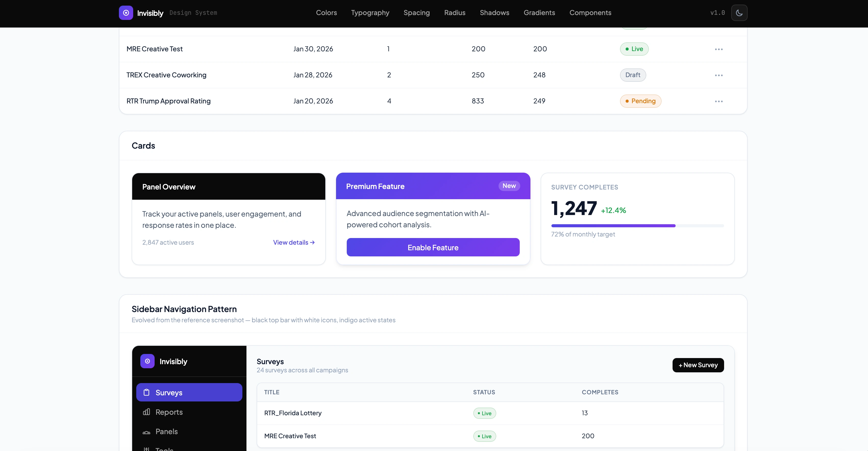Select the RTR_Florida Lottery survey row
Image resolution: width=868 pixels, height=451 pixels.
[490, 413]
